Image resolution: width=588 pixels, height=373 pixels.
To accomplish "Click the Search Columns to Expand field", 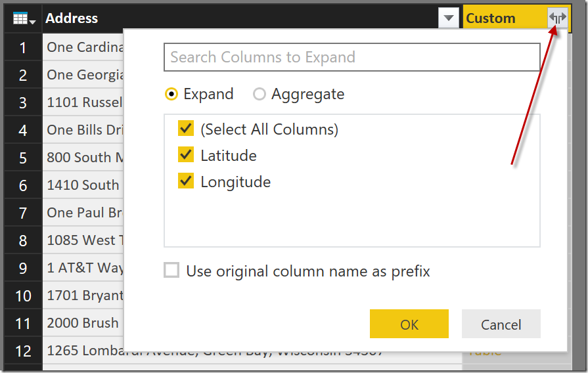I will point(351,57).
